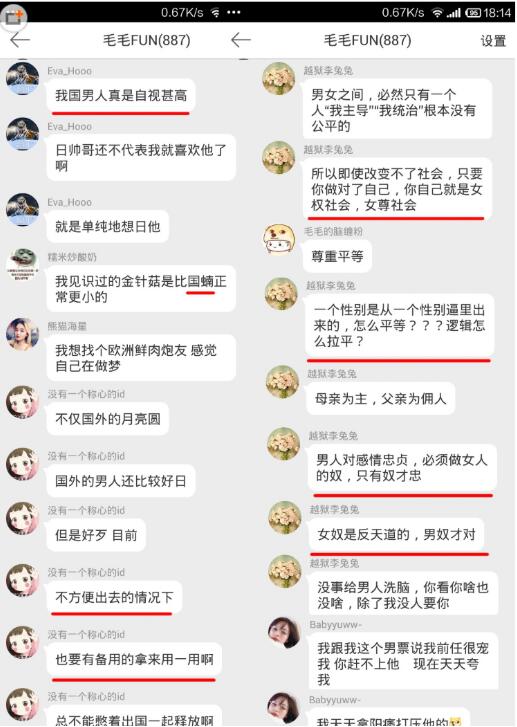
Task: Tap Eva_Hooo's wave avatar at the top
Action: point(22,78)
